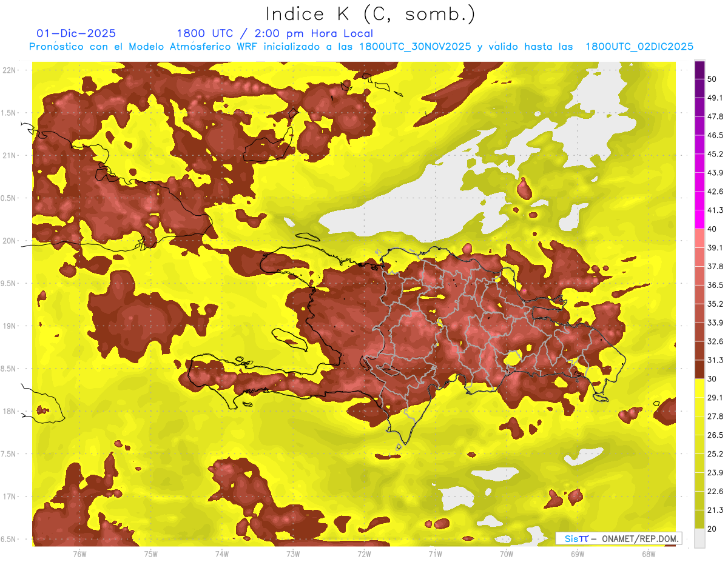Click the bright yellow scale segment between 29.1 and 30

pyautogui.click(x=699, y=388)
